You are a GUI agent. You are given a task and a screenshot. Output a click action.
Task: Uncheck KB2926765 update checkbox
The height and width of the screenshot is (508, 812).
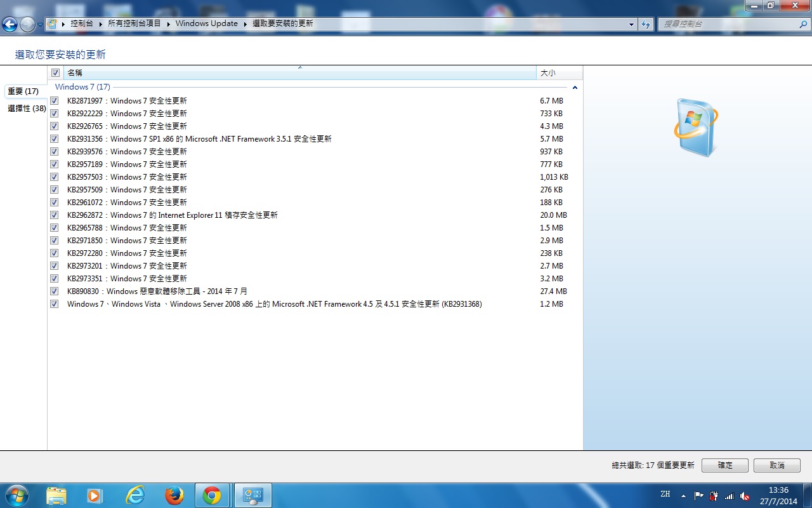tap(55, 126)
